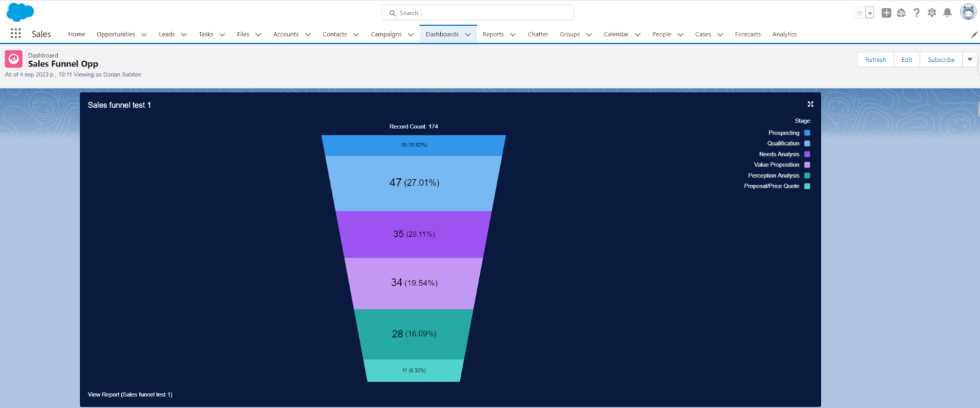Click the Salesforce cloud logo

[x=19, y=11]
